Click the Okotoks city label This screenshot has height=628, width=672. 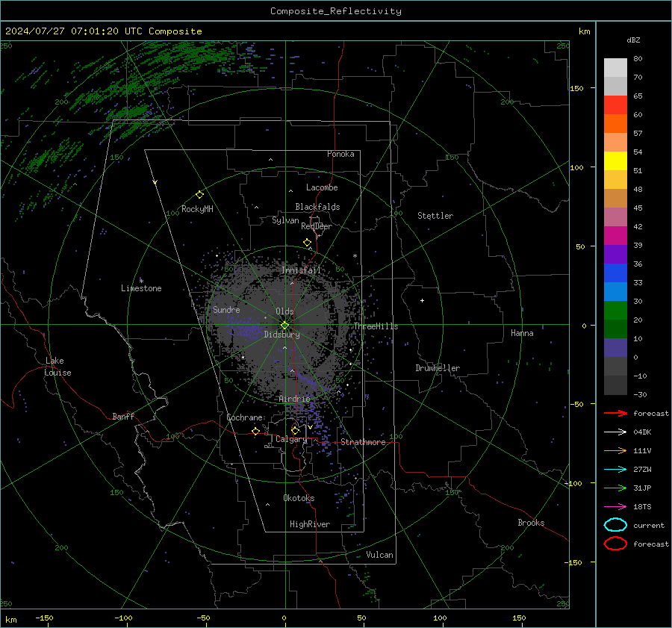coord(299,498)
